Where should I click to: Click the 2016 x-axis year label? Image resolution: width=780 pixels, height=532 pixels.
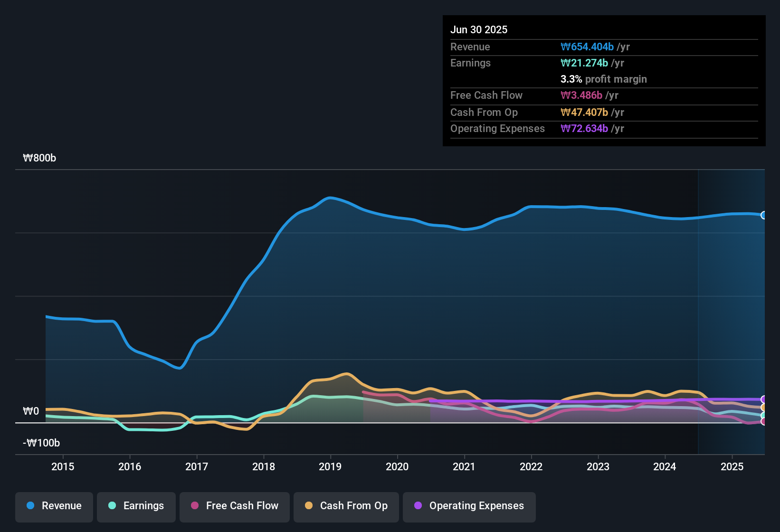(x=130, y=466)
